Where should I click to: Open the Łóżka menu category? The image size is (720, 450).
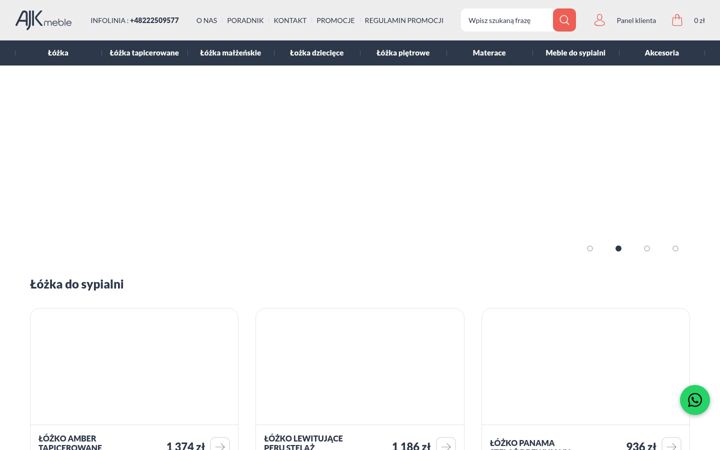click(x=58, y=53)
